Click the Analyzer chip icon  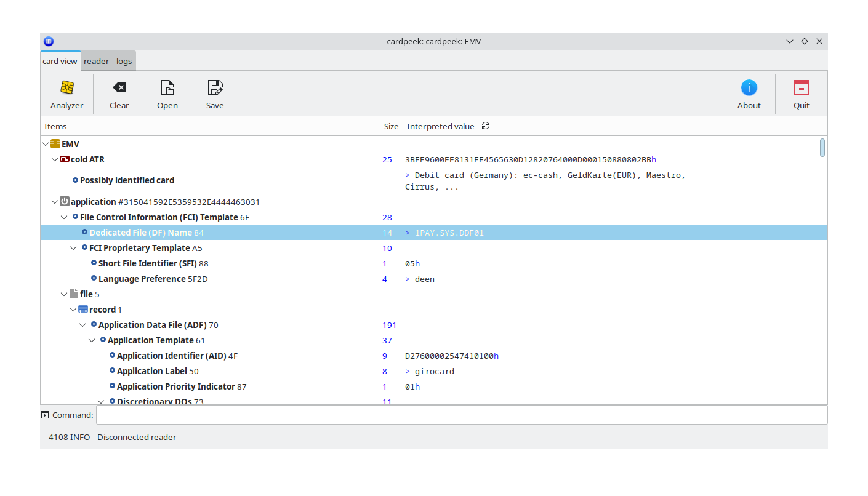[x=67, y=87]
